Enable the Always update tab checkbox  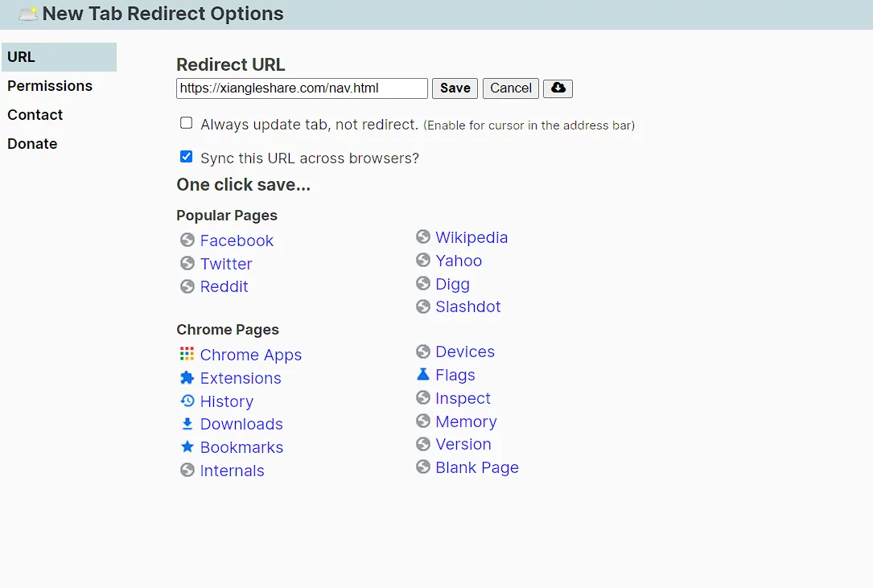(186, 123)
